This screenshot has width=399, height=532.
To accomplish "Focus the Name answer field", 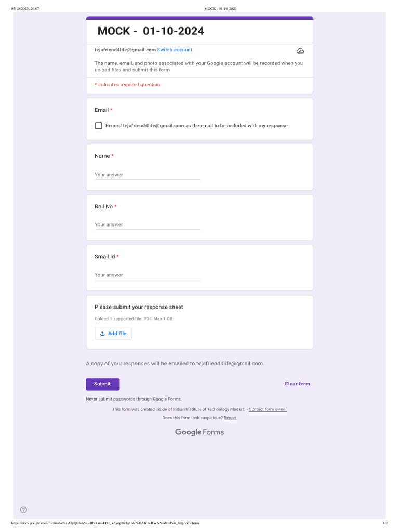I will (x=147, y=175).
